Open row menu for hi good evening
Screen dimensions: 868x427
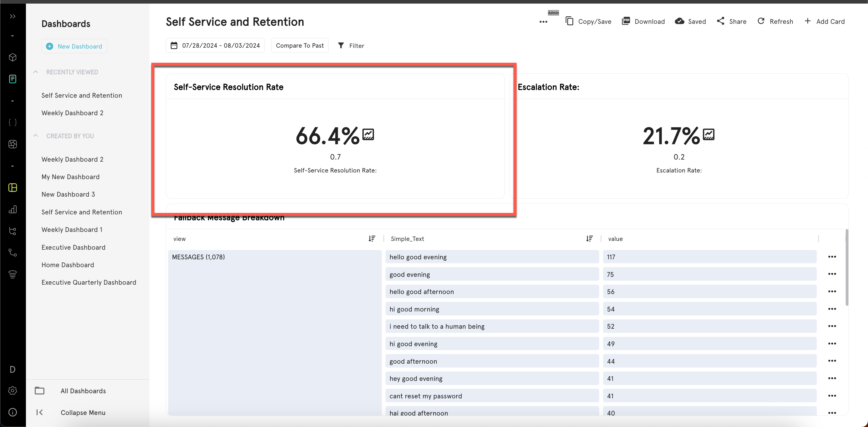point(832,344)
